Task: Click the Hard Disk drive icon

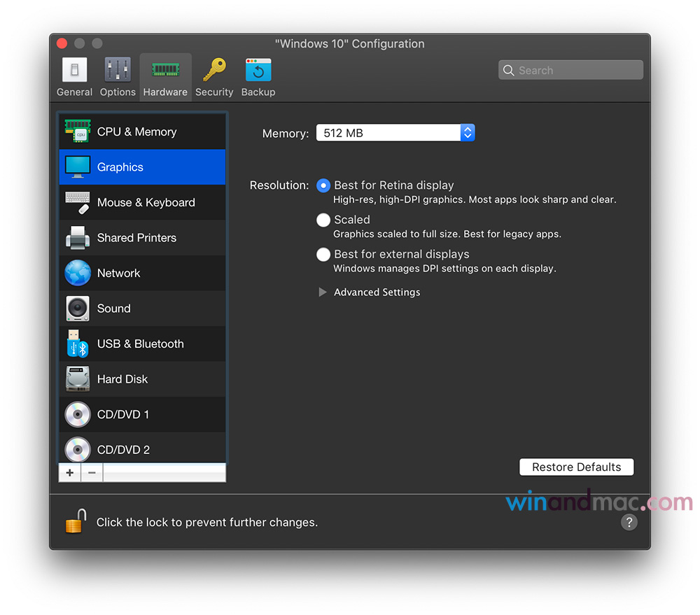Action: 78,379
